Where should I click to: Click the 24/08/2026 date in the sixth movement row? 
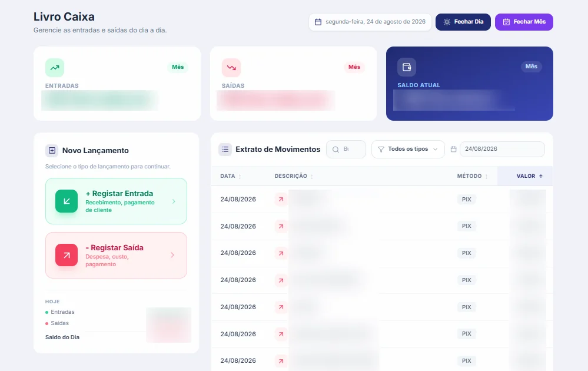(238, 334)
